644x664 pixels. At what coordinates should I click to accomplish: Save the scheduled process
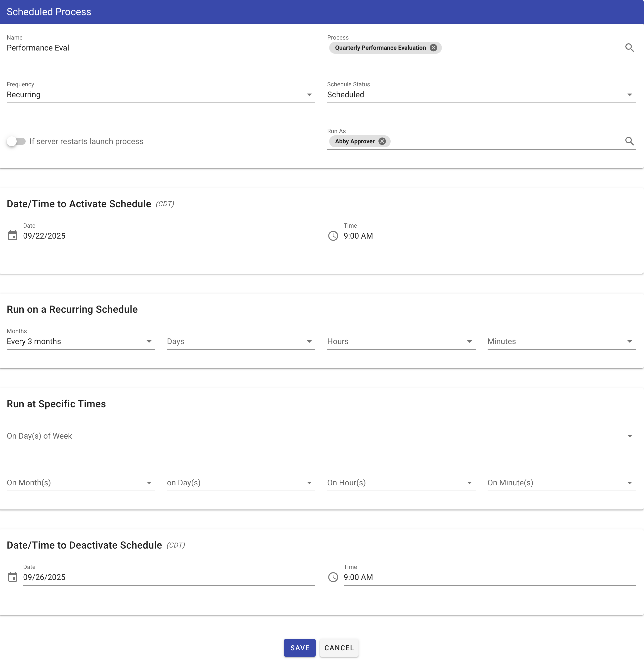(299, 647)
